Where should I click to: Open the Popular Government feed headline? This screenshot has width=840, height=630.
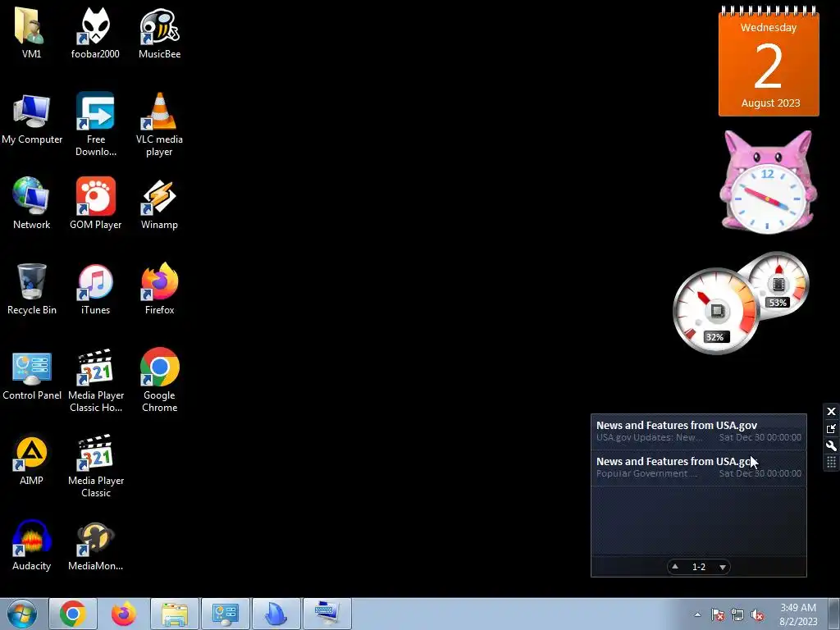[699, 467]
